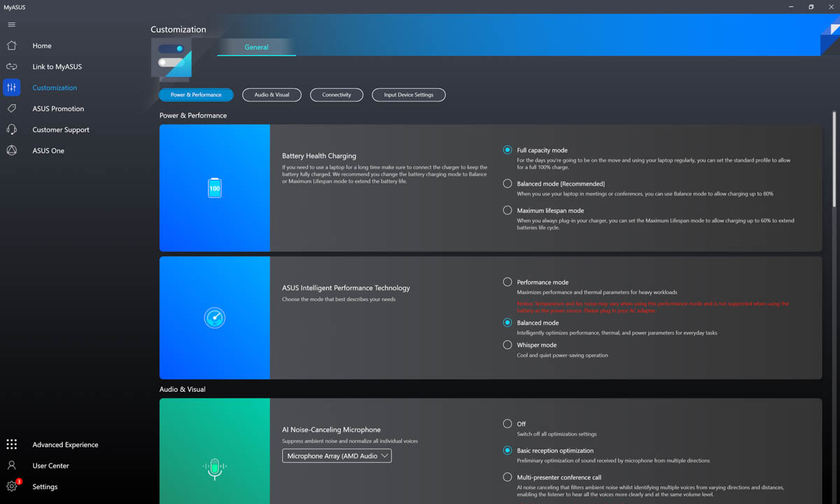
Task: Click the vertical scrollbar thumb
Action: click(x=834, y=159)
